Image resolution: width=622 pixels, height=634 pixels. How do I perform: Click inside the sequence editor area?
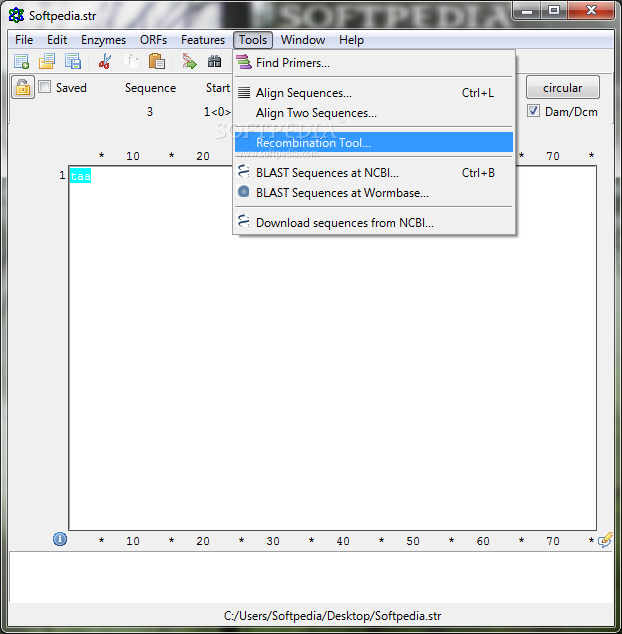tap(332, 348)
